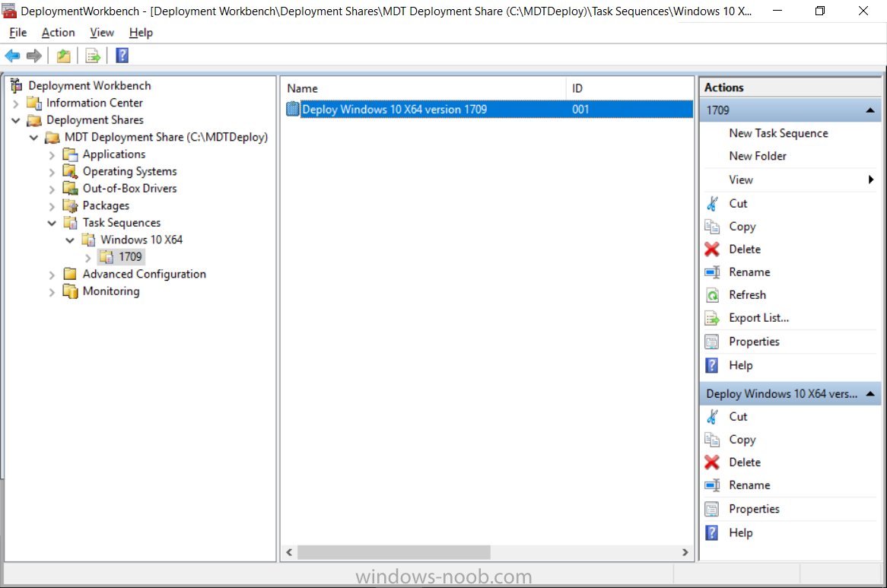Click the Rename icon under 1709 section
Image resolution: width=887 pixels, height=588 pixels.
click(712, 272)
